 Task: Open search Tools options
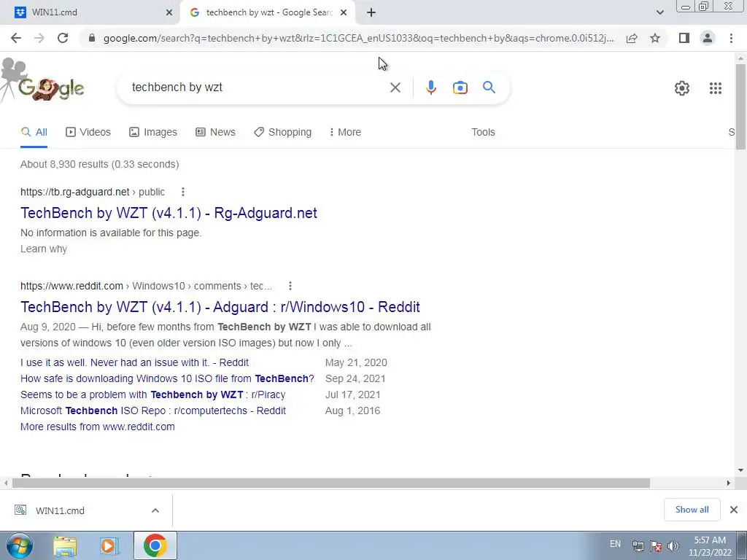[x=483, y=133]
